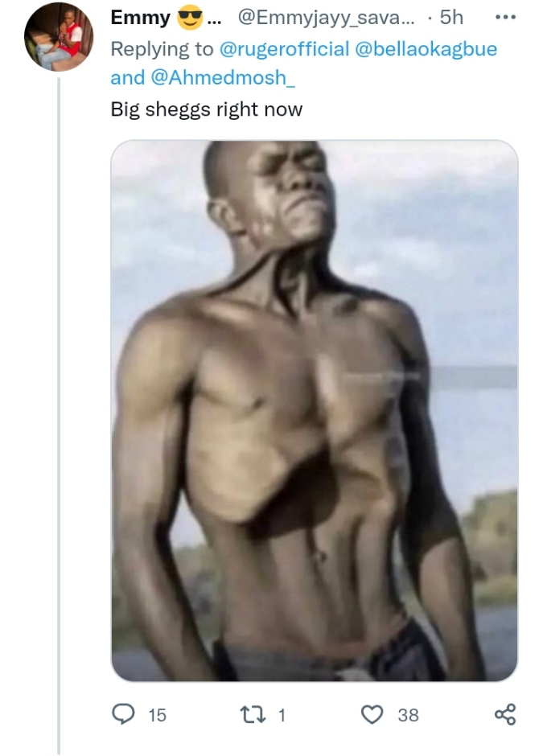Image resolution: width=543 pixels, height=756 pixels.
Task: Click the retweet count 1
Action: click(282, 714)
